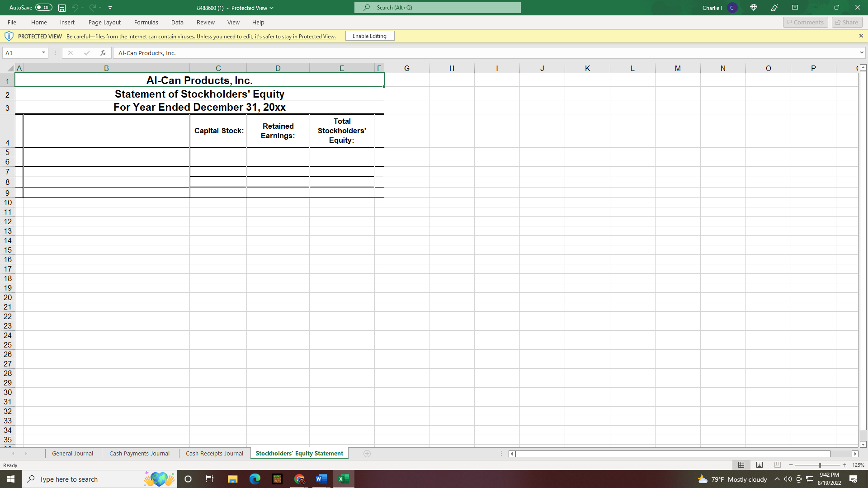
Task: Open the Formulas ribbon tab
Action: (146, 22)
